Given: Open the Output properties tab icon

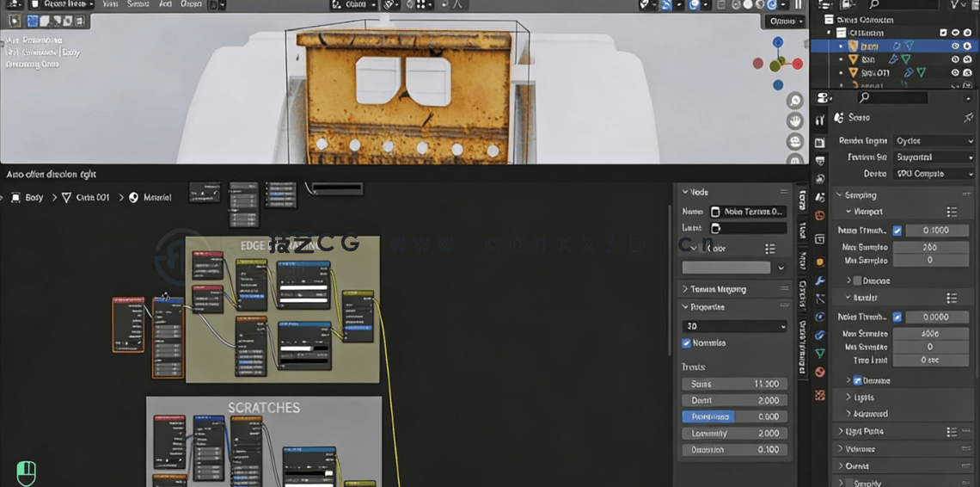Looking at the screenshot, I should 820,162.
